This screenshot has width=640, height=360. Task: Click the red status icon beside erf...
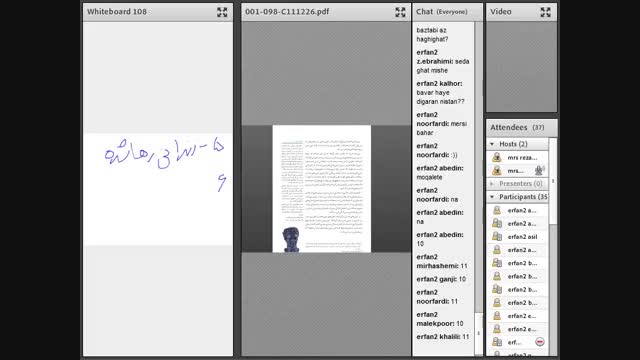click(540, 342)
